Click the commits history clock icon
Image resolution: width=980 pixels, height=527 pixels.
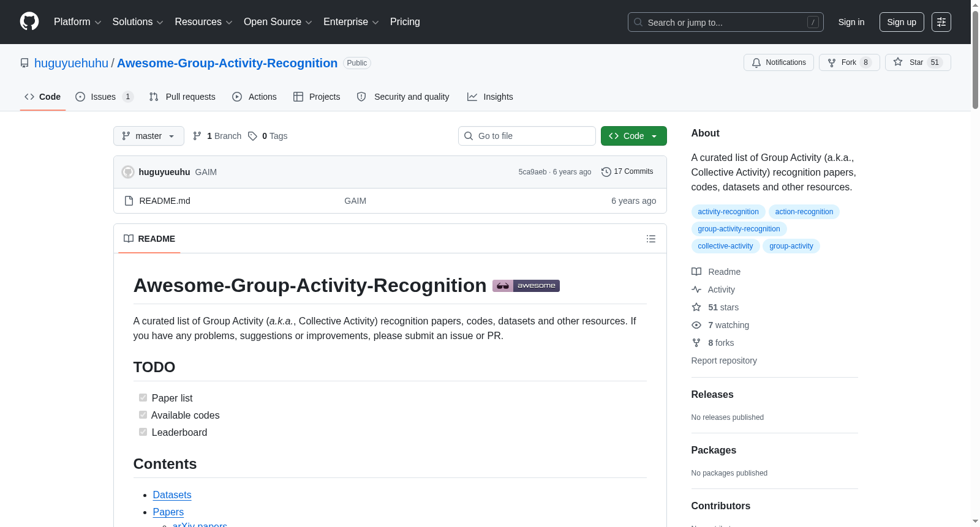pos(606,172)
